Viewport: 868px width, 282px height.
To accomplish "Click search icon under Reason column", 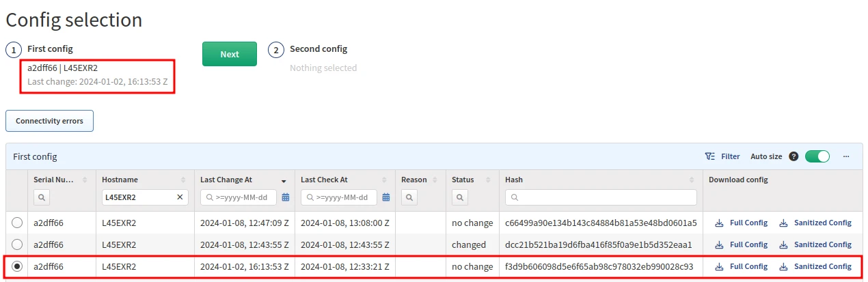I will [409, 197].
